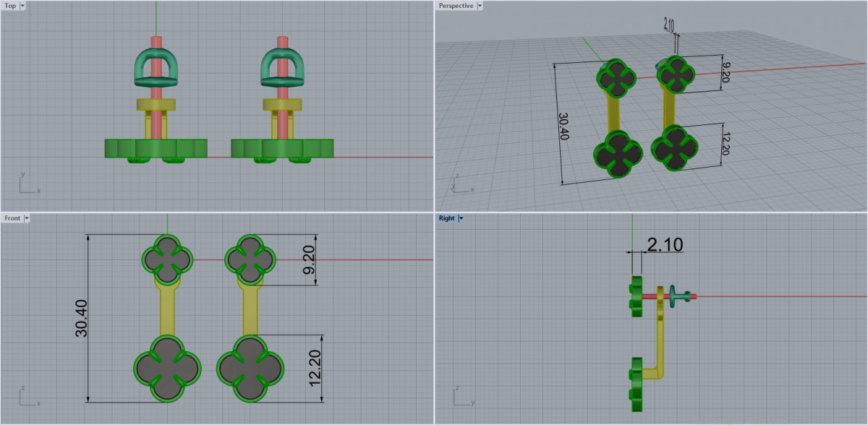Open the Perspective viewport dropdown arrow

(x=480, y=5)
